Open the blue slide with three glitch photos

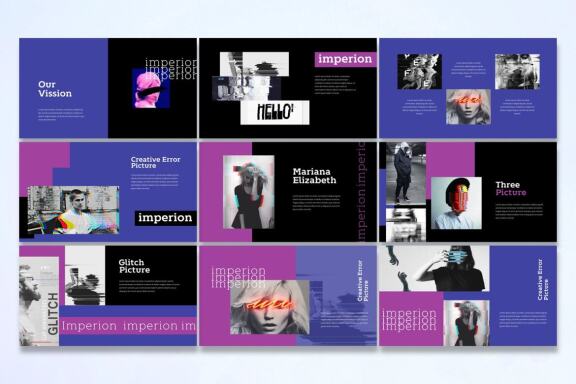468,88
